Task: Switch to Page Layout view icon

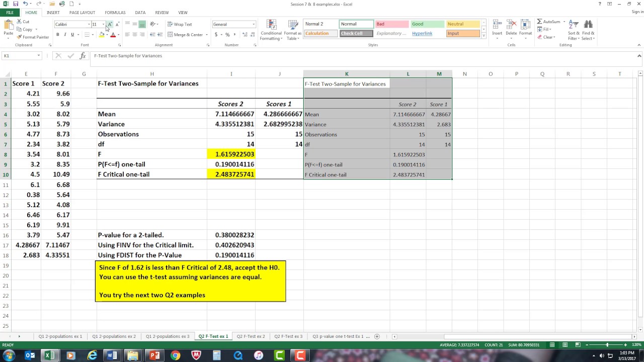Action: point(565,345)
